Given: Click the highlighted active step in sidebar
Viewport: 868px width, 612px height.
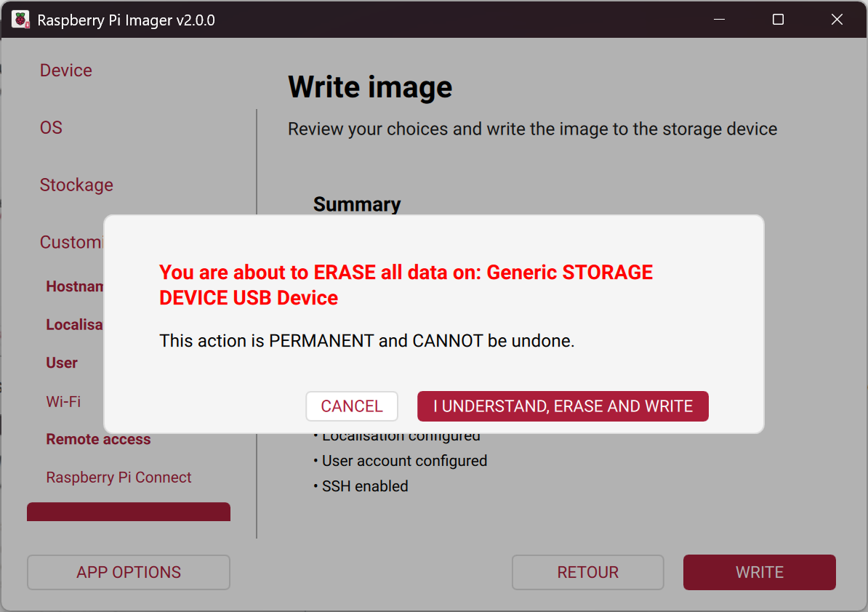Looking at the screenshot, I should (129, 512).
